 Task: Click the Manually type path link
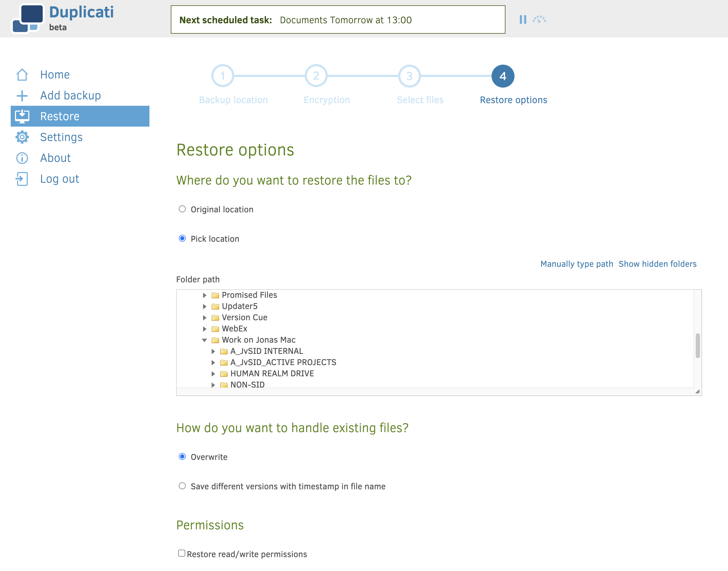pos(577,264)
